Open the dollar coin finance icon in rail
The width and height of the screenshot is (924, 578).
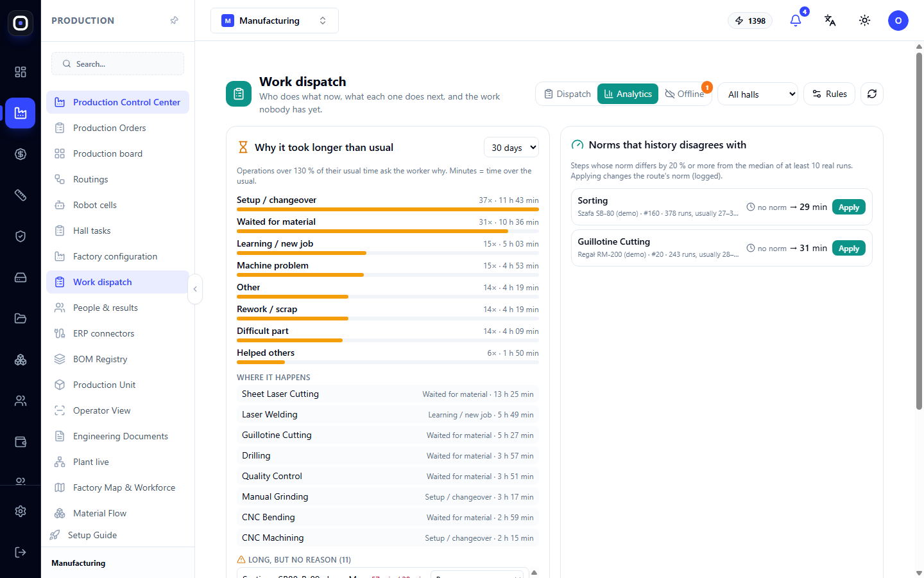click(21, 154)
